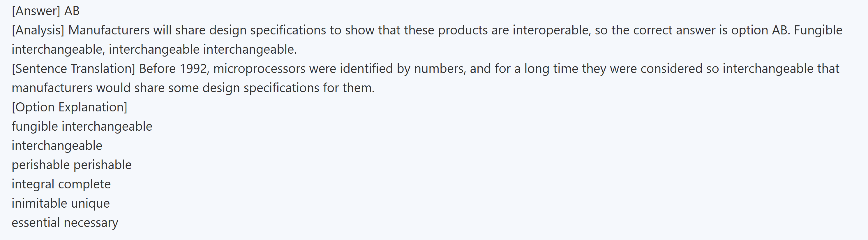This screenshot has height=240, width=868.
Task: Click the "[Analysis]" label
Action: click(x=38, y=30)
